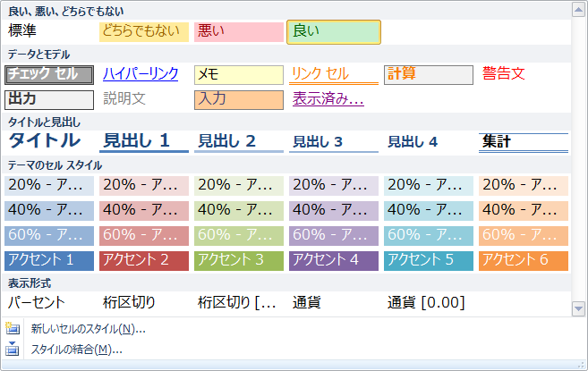This screenshot has height=371, width=588.
Task: Apply the タイトル style
Action: pos(49,142)
